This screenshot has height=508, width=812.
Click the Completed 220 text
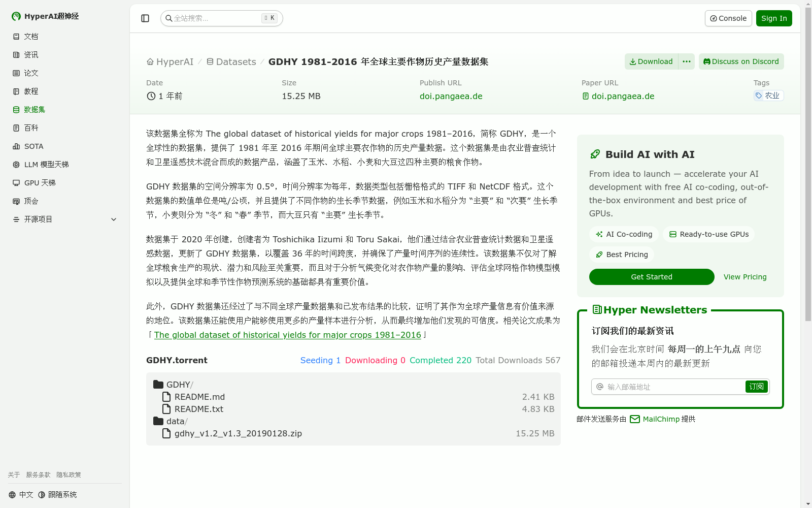click(x=441, y=360)
